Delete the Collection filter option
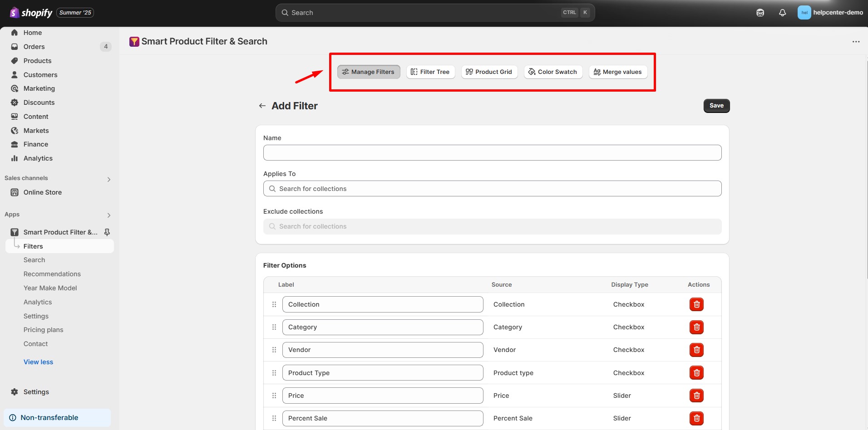868x430 pixels. [696, 304]
